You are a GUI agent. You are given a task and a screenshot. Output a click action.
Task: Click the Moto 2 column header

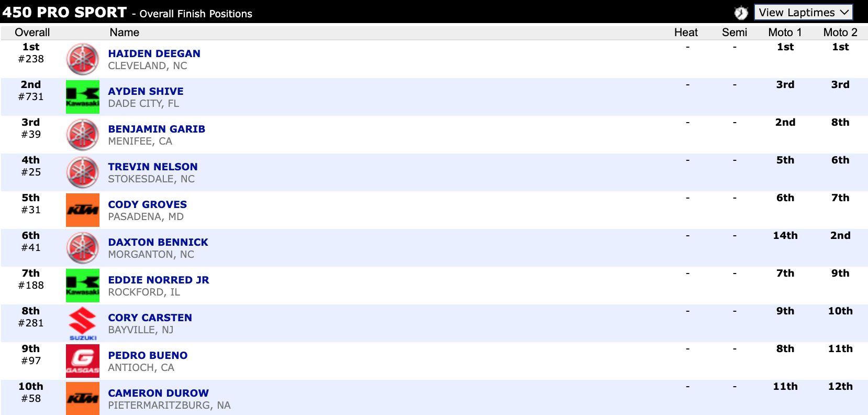point(840,32)
